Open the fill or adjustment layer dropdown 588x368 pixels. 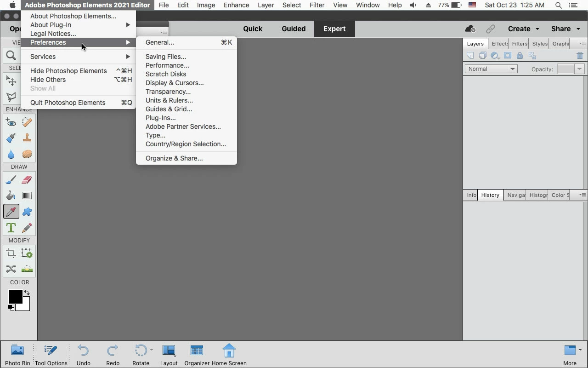coord(495,56)
